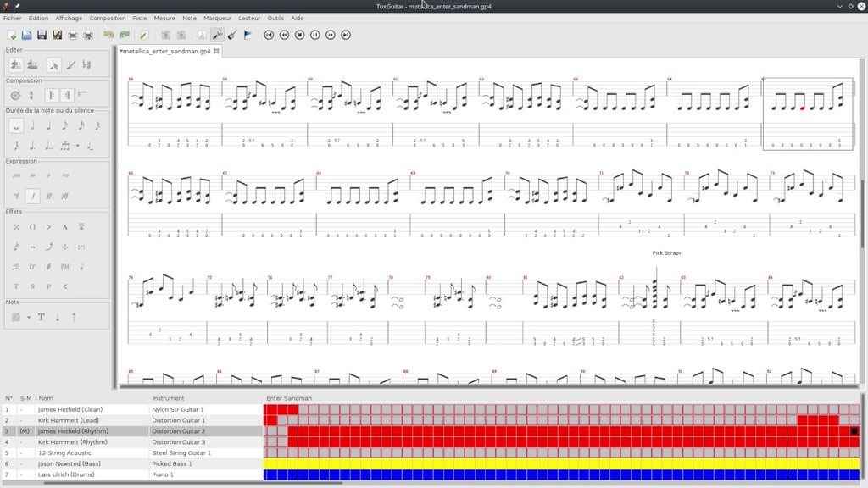Go to last measure with the playback control

click(x=346, y=35)
